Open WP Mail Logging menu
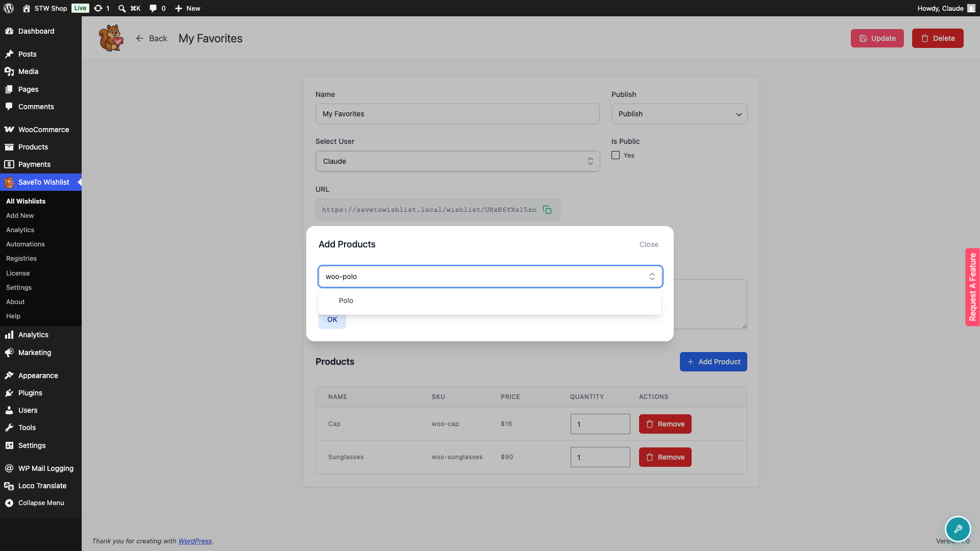The image size is (980, 551). click(x=41, y=468)
